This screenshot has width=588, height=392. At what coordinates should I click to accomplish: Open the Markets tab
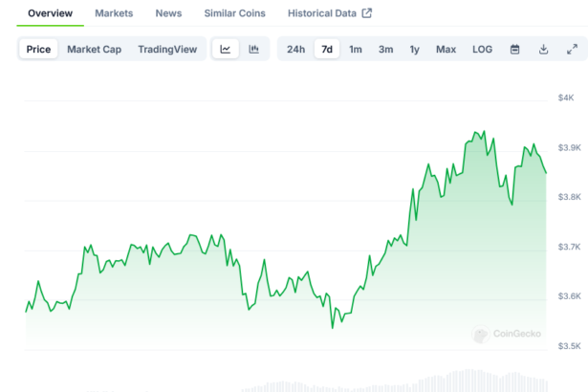[x=114, y=13]
